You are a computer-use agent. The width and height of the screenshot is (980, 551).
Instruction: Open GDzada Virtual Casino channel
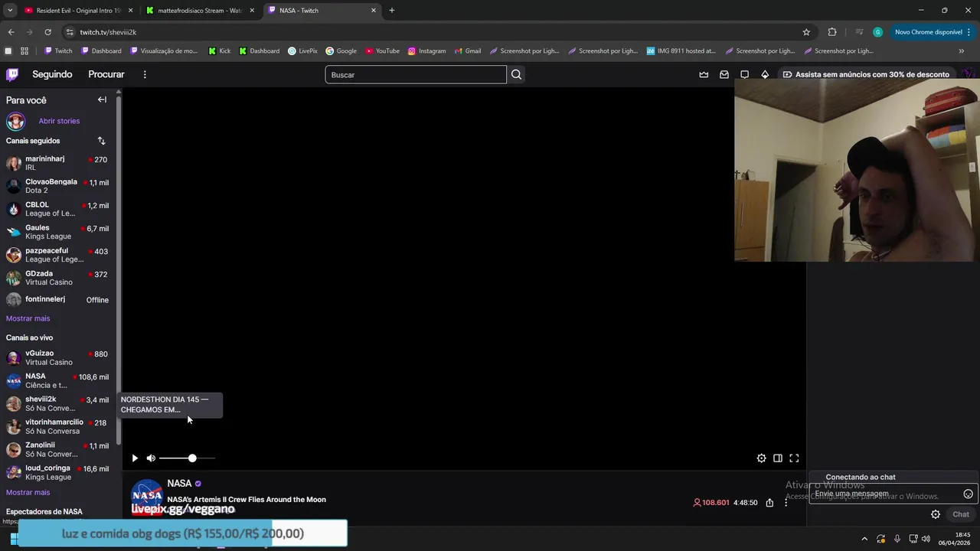(58, 278)
